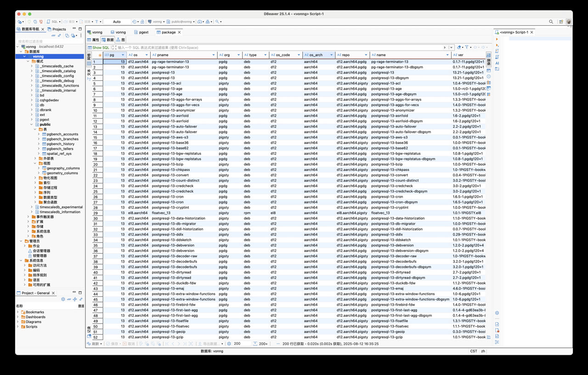Open the SQL editor toolbar button
Image resolution: width=588 pixels, height=375 pixels.
coord(53,22)
